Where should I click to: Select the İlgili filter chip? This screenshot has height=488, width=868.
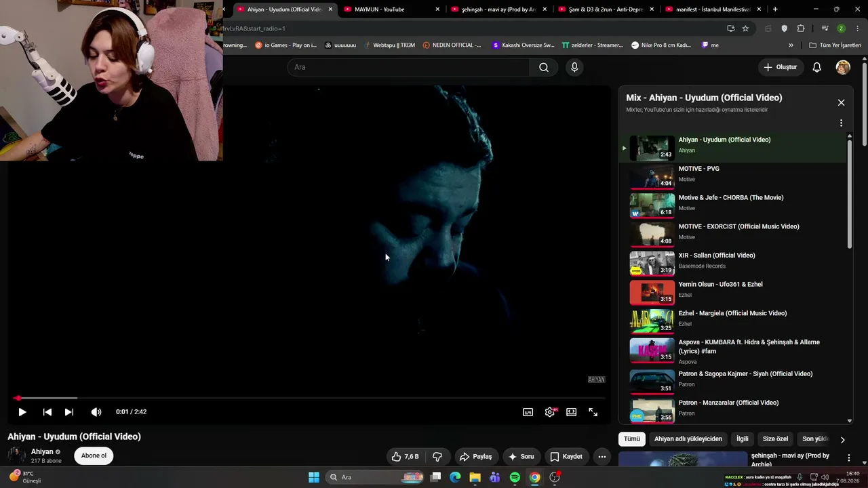click(743, 439)
